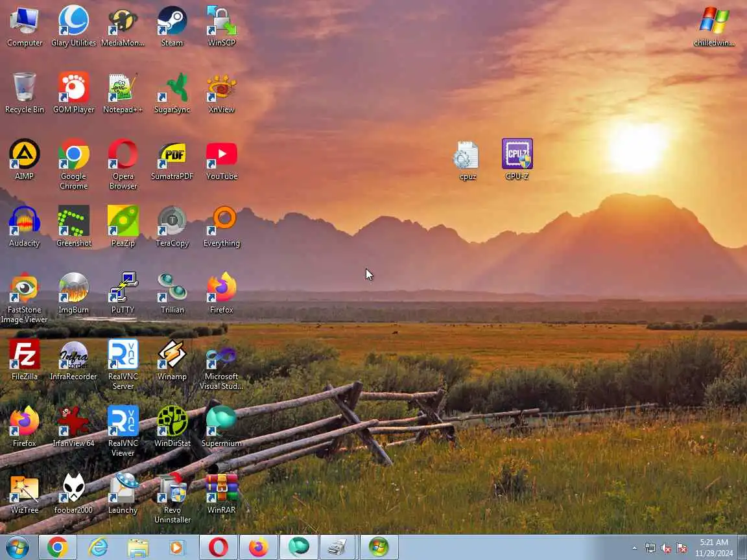This screenshot has width=747, height=560.
Task: Select the Supermium desktop shortcut
Action: pos(222,426)
